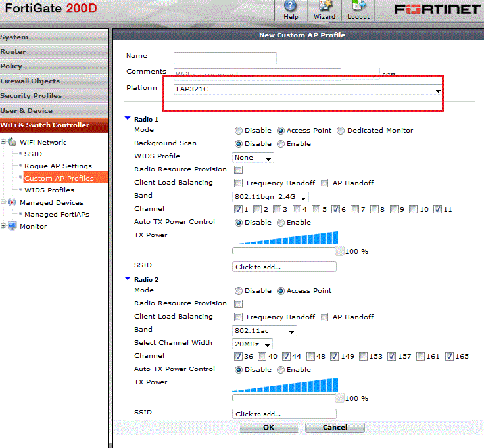
Task: Set Radio 1 Mode to Disable
Action: (x=238, y=131)
